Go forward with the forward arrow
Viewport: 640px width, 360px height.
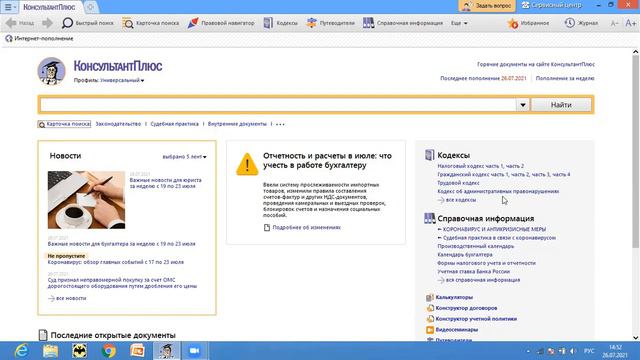47,23
